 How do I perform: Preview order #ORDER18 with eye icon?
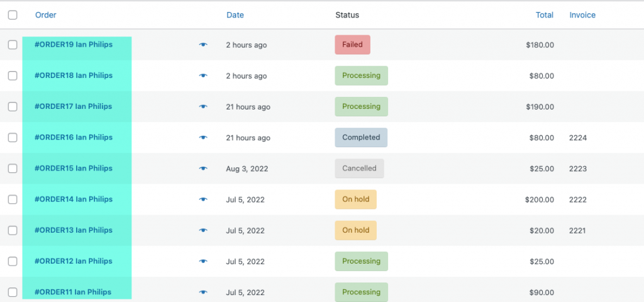tap(203, 75)
